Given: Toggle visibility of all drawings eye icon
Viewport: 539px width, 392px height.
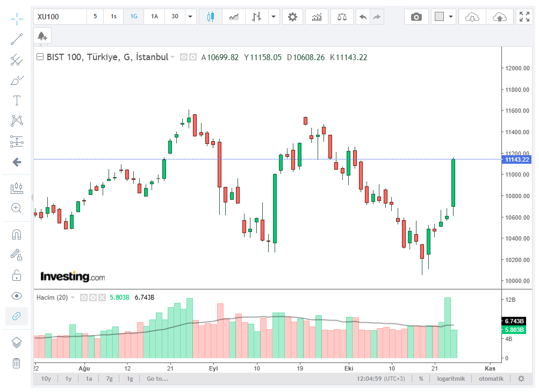Looking at the screenshot, I should (x=17, y=296).
